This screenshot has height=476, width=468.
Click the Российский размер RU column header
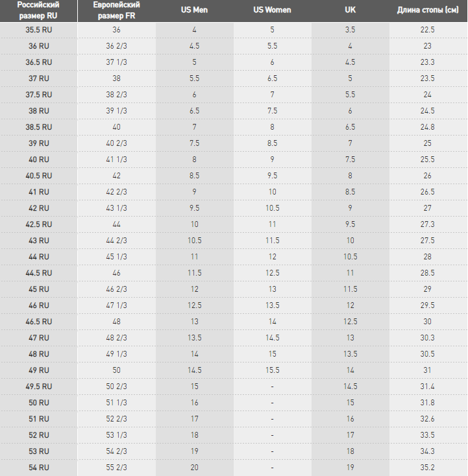[x=38, y=10]
